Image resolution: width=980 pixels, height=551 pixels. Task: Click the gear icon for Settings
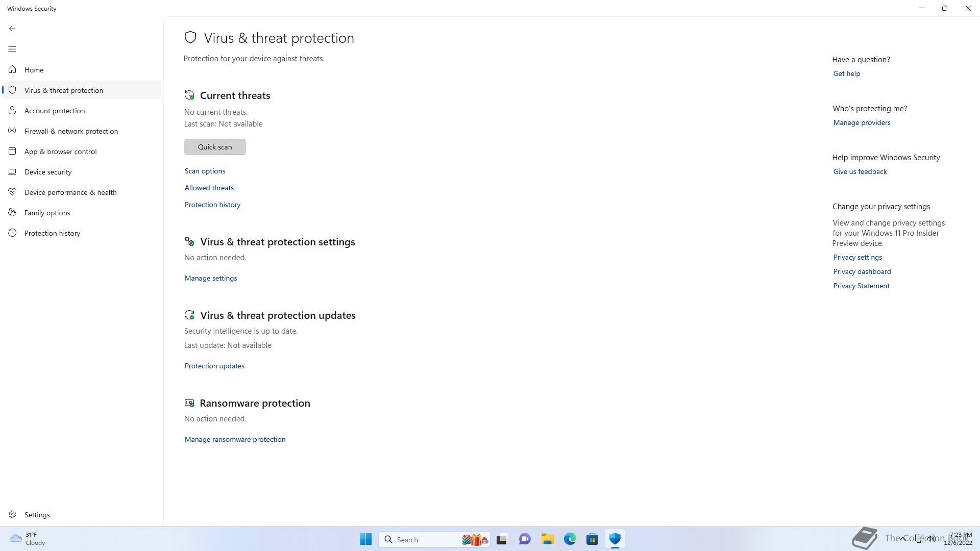click(12, 515)
